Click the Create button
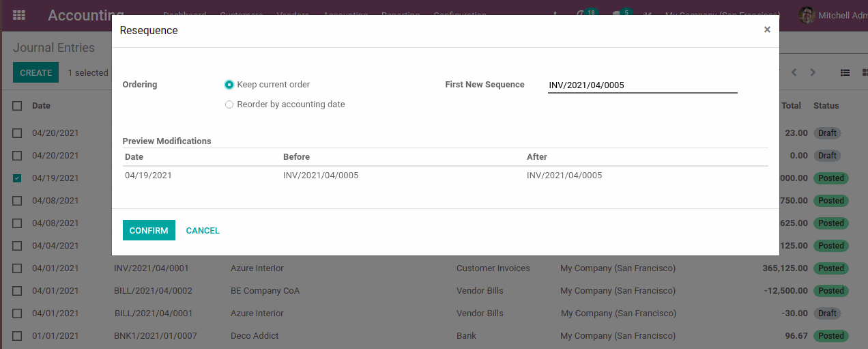Viewport: 868px width, 349px height. pos(35,72)
